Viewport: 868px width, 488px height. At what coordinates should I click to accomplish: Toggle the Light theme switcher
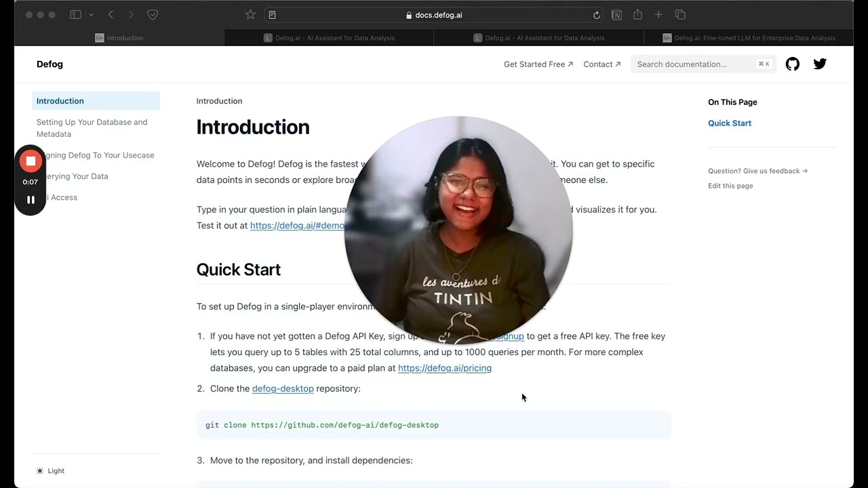coord(51,471)
